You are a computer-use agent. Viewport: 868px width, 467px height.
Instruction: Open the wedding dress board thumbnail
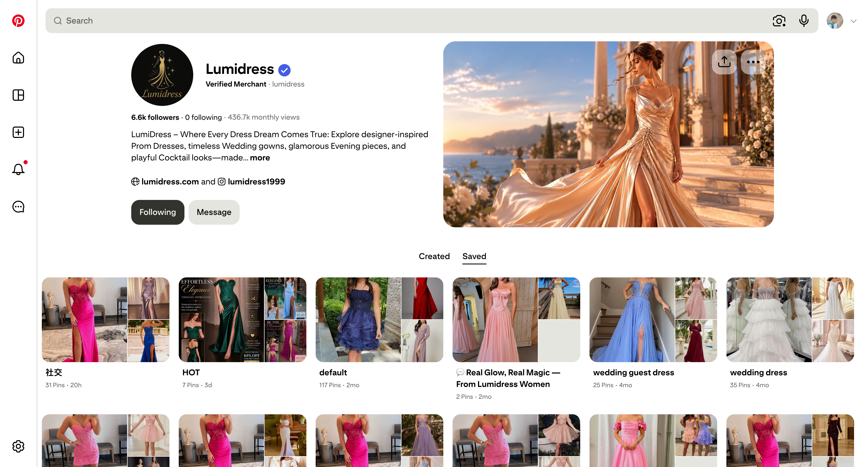point(790,320)
